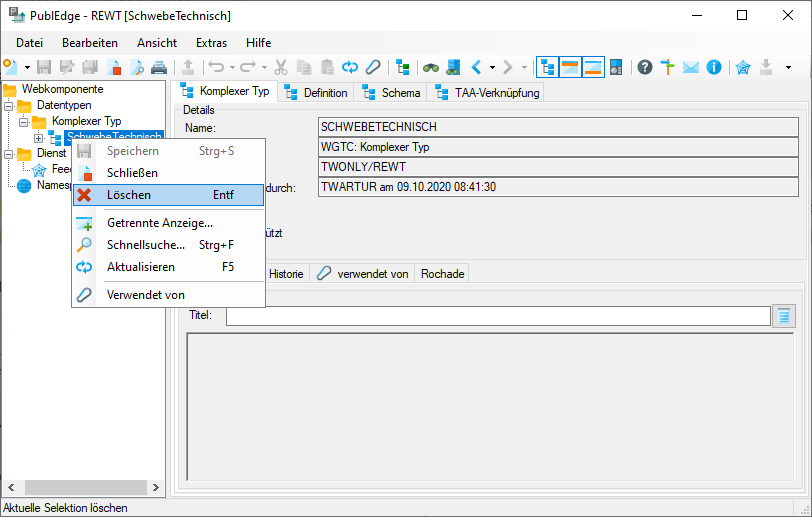Screen dimensions: 812x517
Task: Click into the Titel input field
Action: [x=498, y=316]
